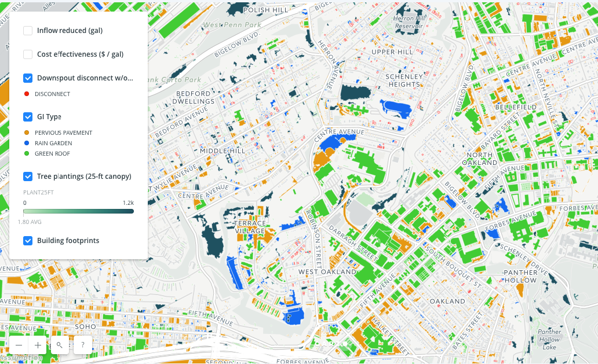Click the red DISCONNECT legend dot

pyautogui.click(x=27, y=94)
